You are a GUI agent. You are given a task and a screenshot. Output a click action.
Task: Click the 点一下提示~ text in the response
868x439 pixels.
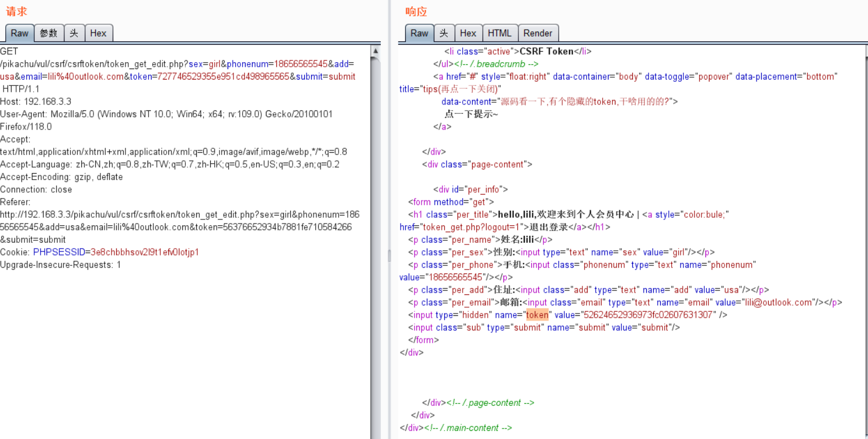point(471,114)
